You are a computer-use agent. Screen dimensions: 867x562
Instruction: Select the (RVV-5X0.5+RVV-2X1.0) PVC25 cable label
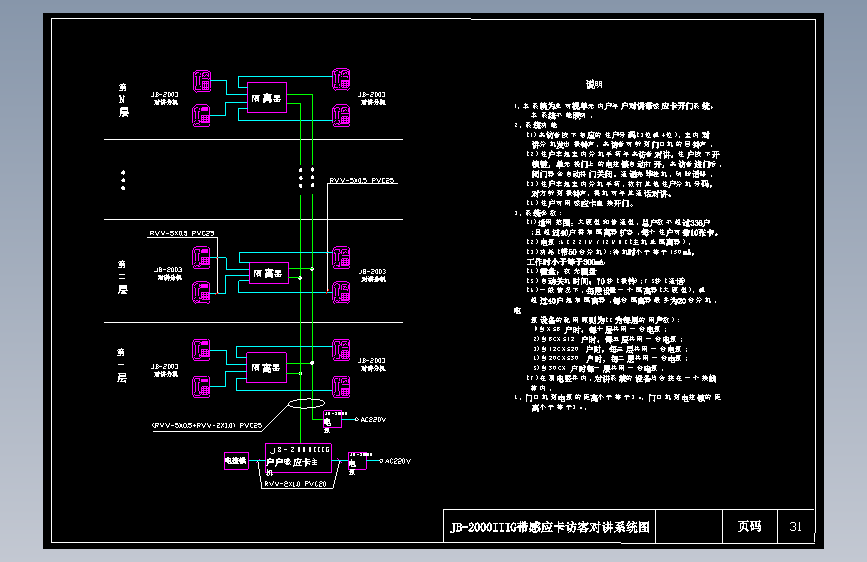pyautogui.click(x=207, y=425)
